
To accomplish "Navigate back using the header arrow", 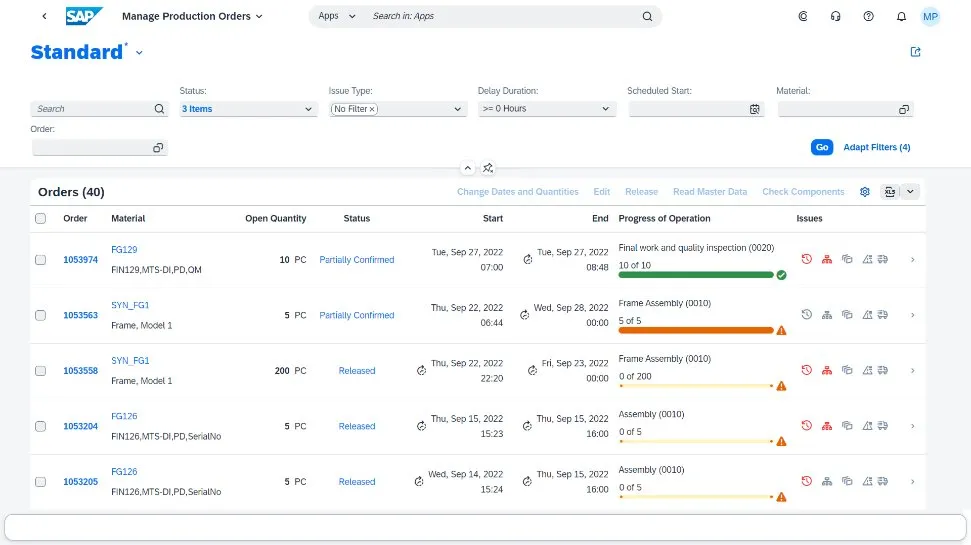I will (44, 17).
